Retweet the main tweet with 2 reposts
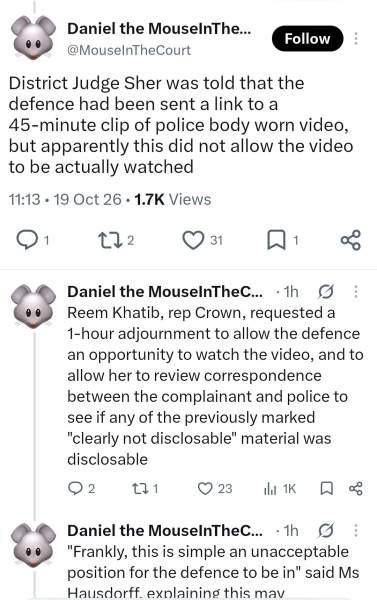Screen dimensions: 377x600 pos(116,240)
